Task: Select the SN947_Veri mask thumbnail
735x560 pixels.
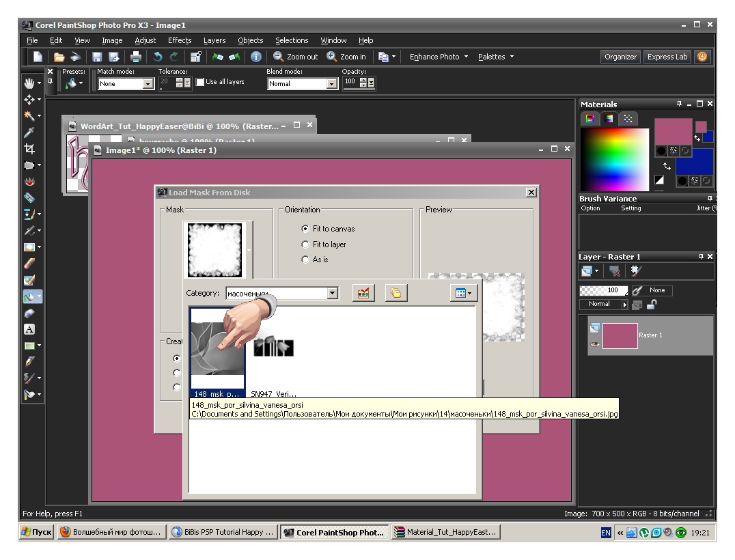Action: [274, 352]
